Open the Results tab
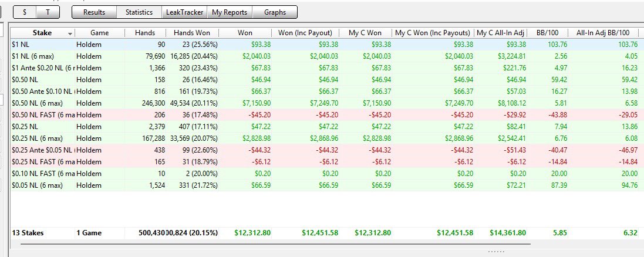644x257 pixels. (94, 12)
